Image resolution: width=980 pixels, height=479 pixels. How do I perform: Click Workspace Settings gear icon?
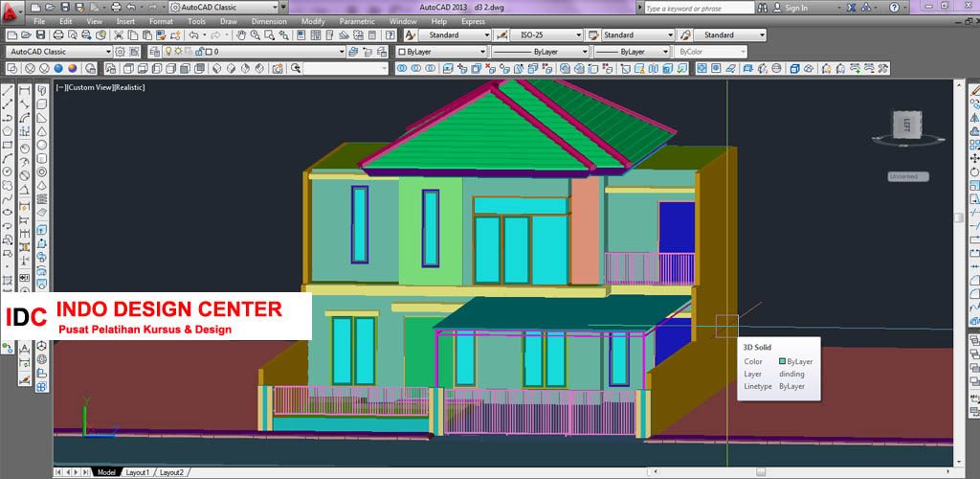coord(120,52)
